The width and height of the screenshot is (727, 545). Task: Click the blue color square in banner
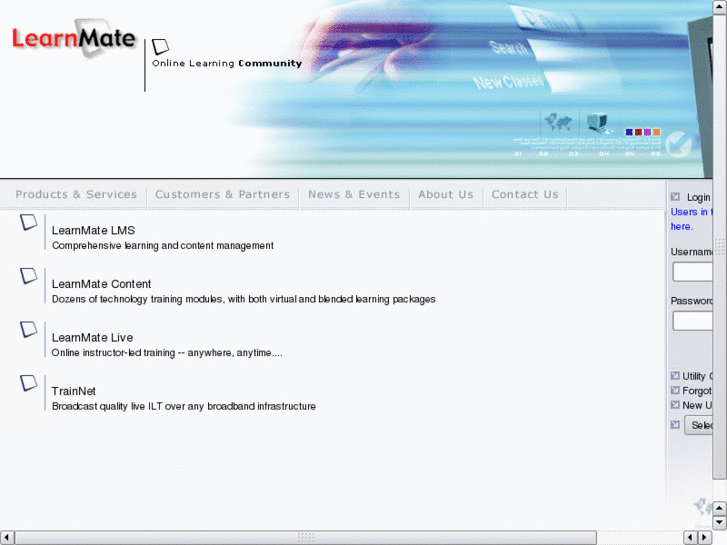coord(629,132)
